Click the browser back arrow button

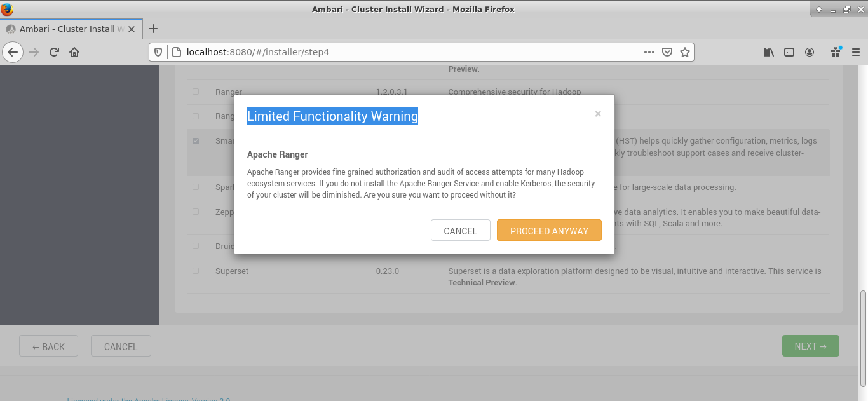13,52
